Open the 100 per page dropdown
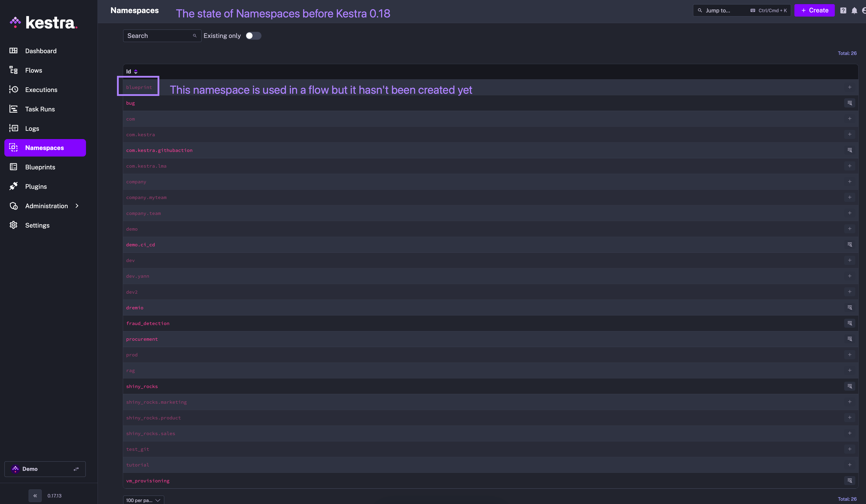The image size is (866, 504). (143, 500)
